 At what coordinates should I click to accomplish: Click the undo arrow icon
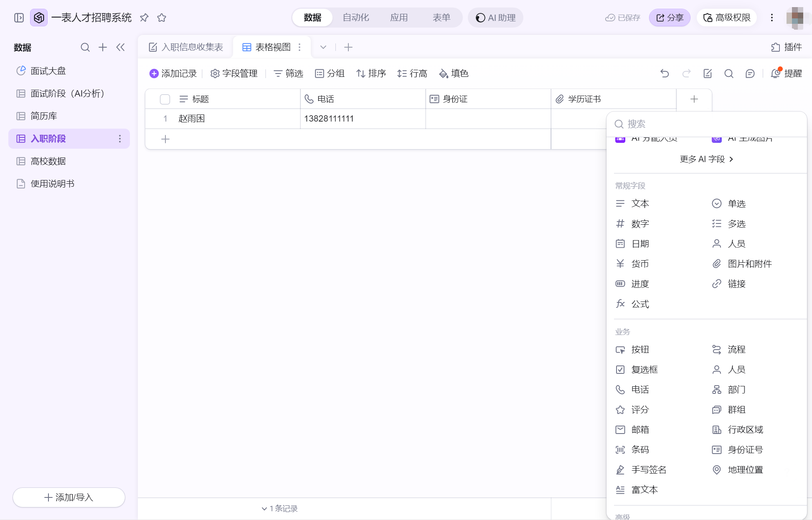click(x=665, y=74)
